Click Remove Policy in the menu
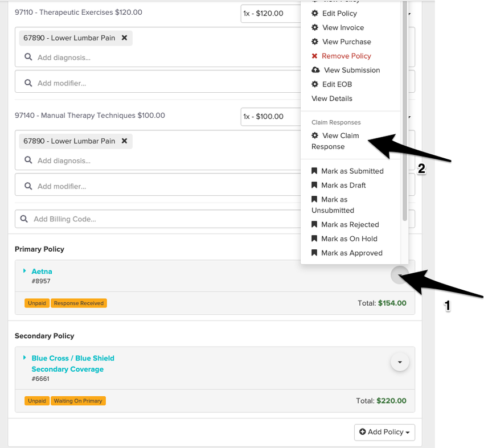The image size is (484, 448). [x=346, y=56]
